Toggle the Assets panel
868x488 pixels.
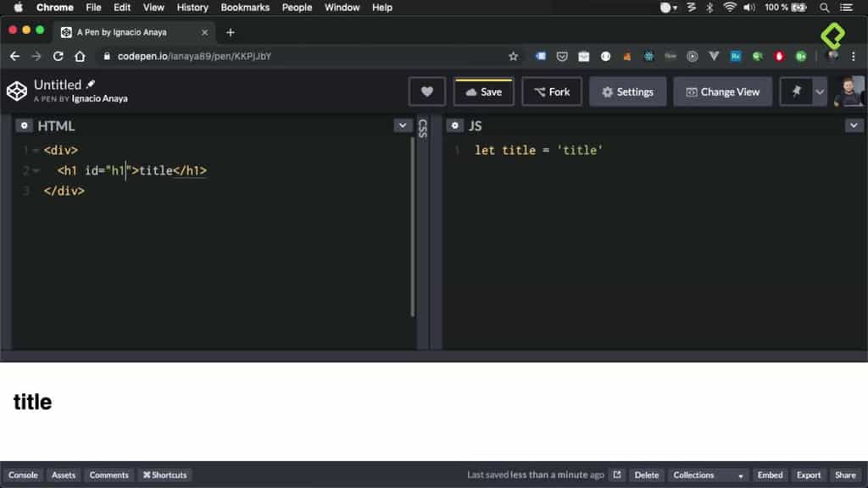click(x=63, y=474)
